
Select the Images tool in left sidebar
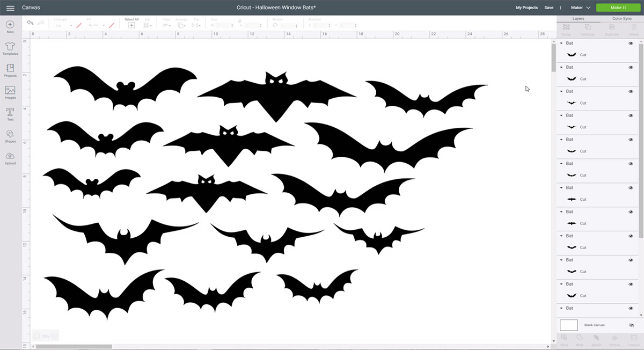pos(10,90)
